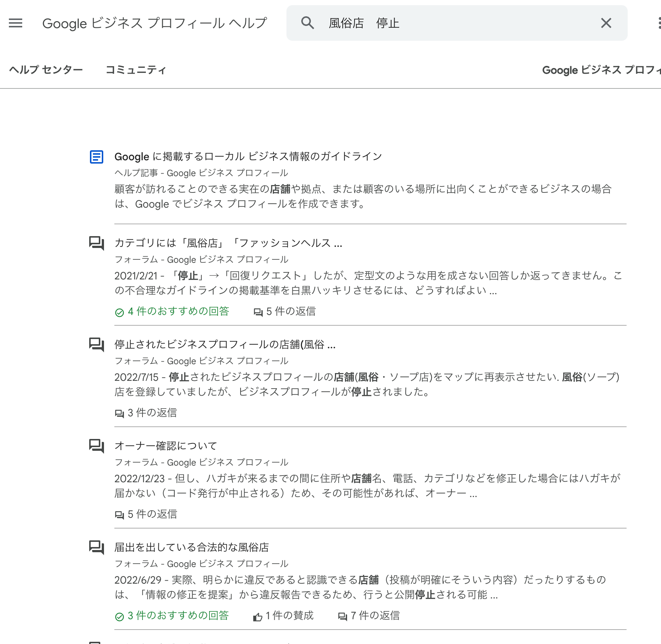Click the search magnifier icon
This screenshot has width=661, height=644.
(308, 23)
